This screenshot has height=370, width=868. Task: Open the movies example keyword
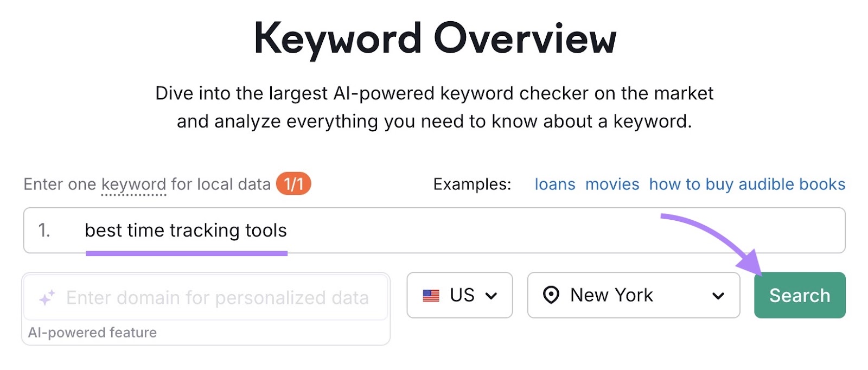coord(612,184)
